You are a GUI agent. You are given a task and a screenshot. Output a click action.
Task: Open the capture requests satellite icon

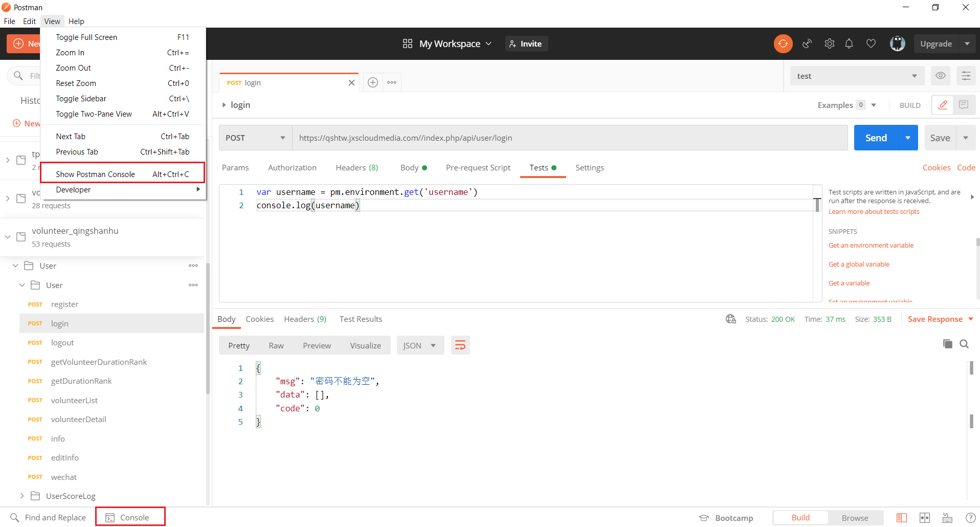pos(807,44)
